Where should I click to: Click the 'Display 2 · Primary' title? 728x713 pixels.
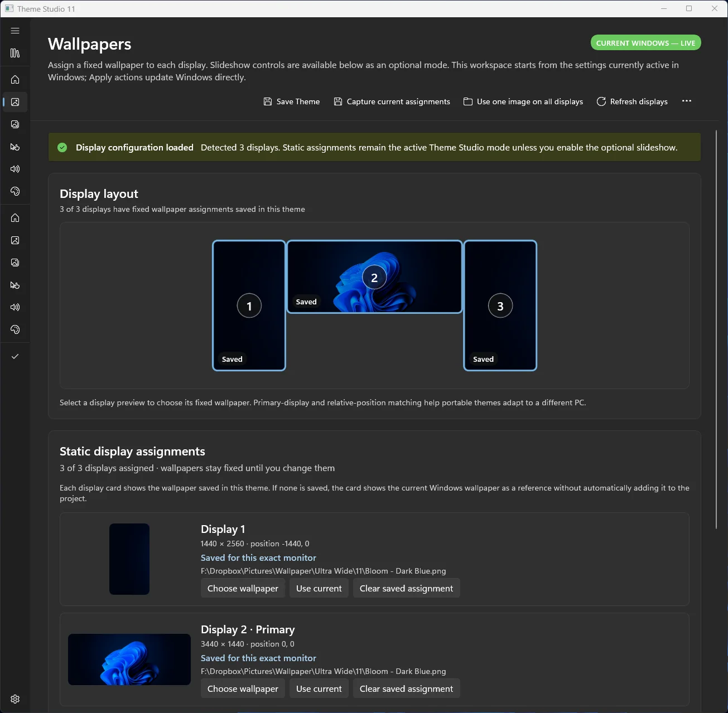pyautogui.click(x=248, y=629)
